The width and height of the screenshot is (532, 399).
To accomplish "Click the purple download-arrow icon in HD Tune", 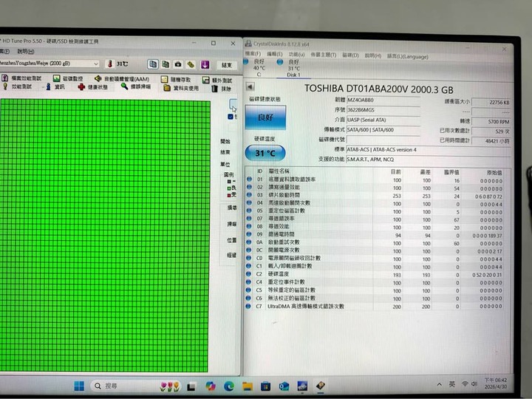I will coord(205,64).
